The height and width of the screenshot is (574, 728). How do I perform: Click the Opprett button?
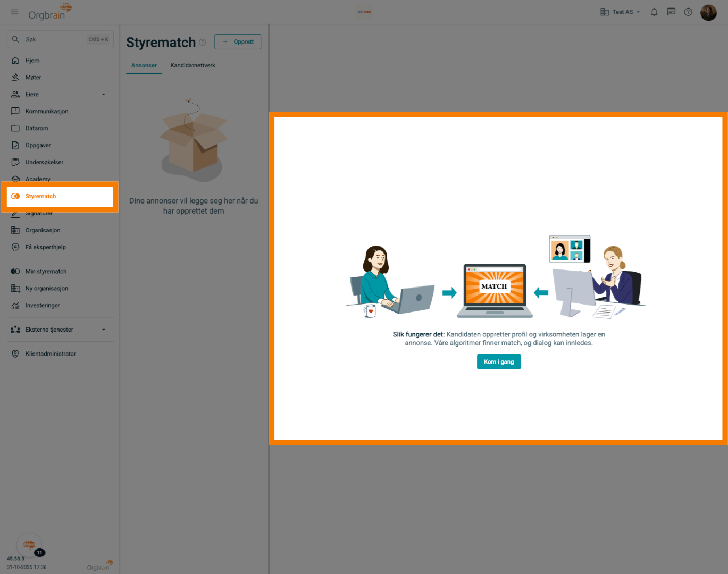(238, 41)
